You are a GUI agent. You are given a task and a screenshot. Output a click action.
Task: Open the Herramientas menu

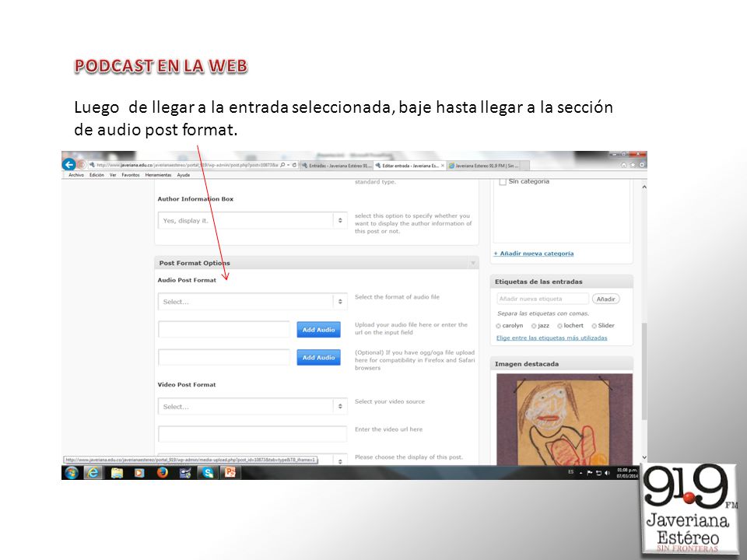click(x=158, y=175)
